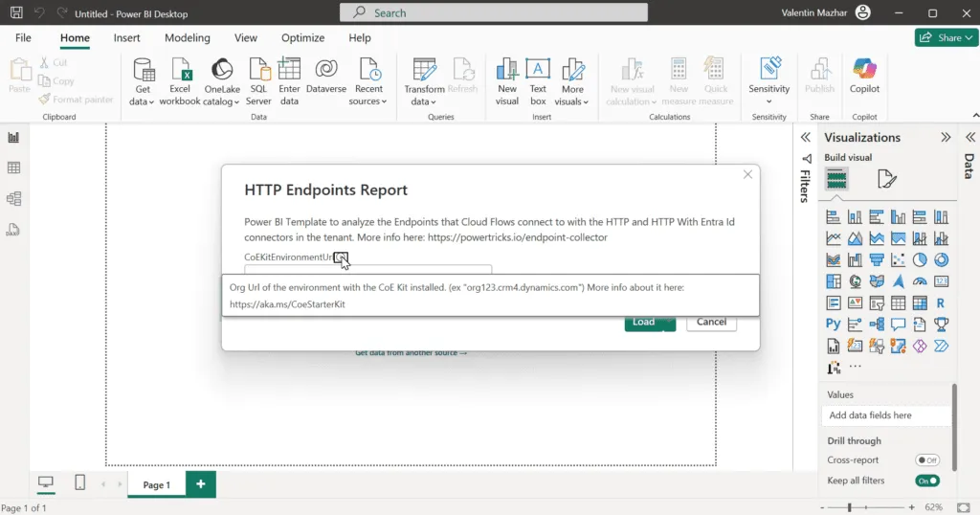This screenshot has height=515, width=980.
Task: Expand the Data pane
Action: [970, 138]
